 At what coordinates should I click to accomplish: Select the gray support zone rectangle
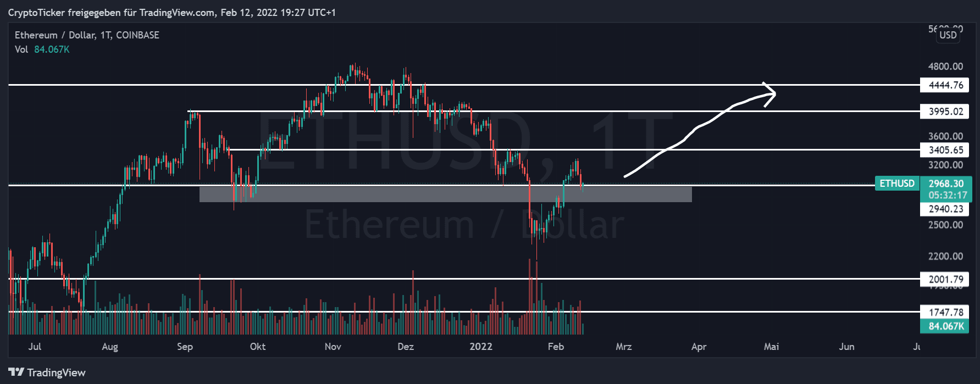tap(445, 194)
